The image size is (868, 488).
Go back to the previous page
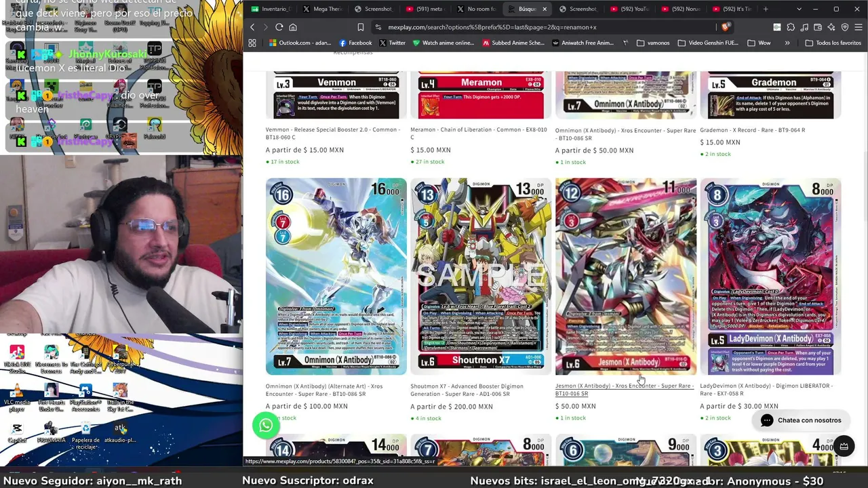click(x=252, y=27)
